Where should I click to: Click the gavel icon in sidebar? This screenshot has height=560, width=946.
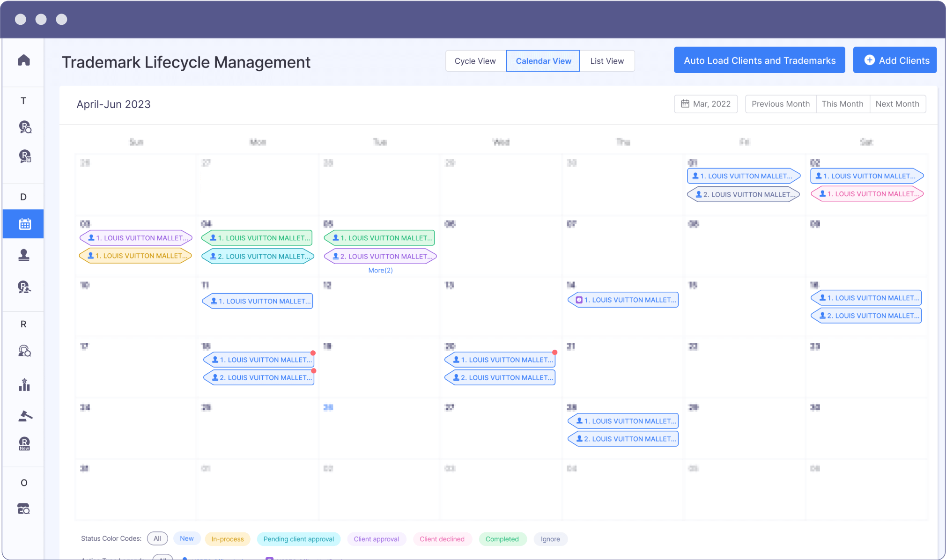[x=25, y=415]
